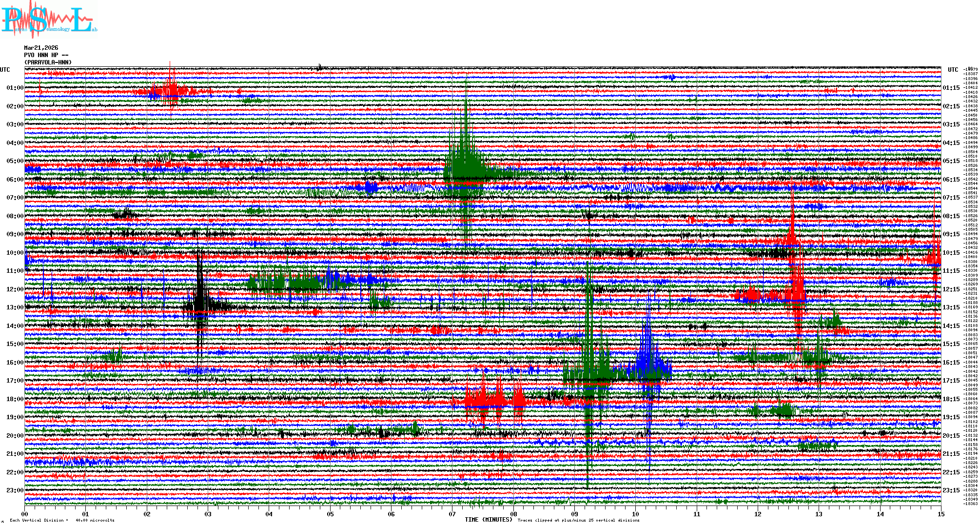Click the 10:15 label on right axis

[951, 253]
